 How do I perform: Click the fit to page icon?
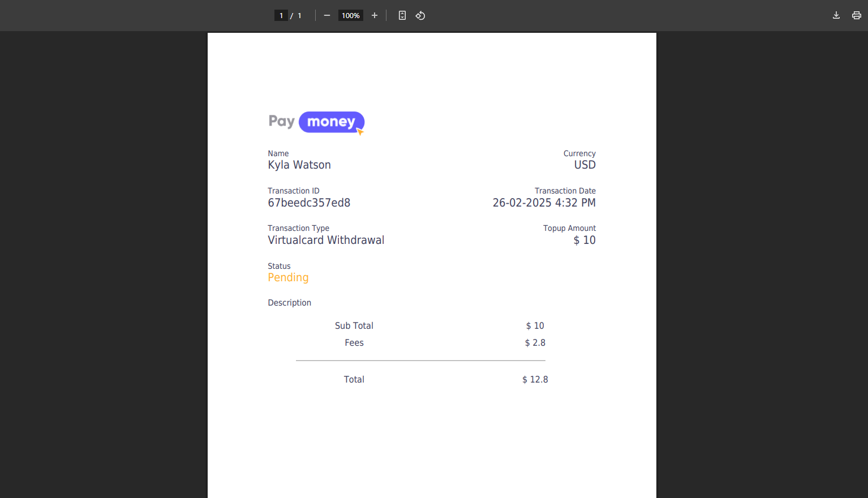tap(402, 15)
